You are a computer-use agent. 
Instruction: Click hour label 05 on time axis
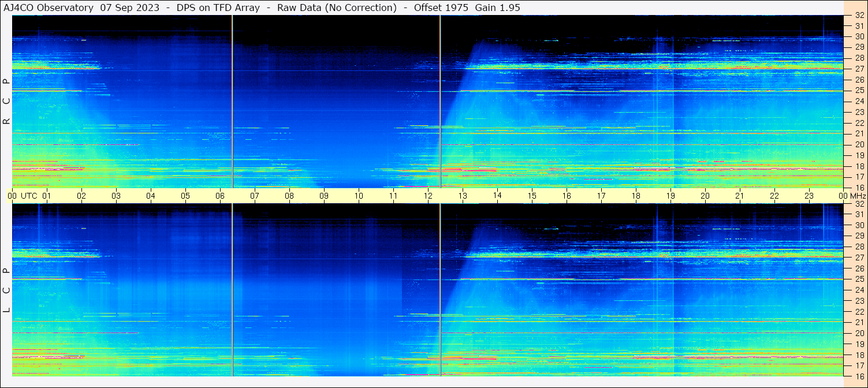tap(185, 196)
